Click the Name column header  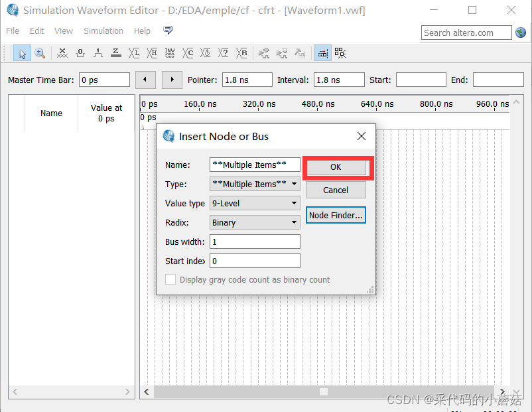(x=51, y=113)
